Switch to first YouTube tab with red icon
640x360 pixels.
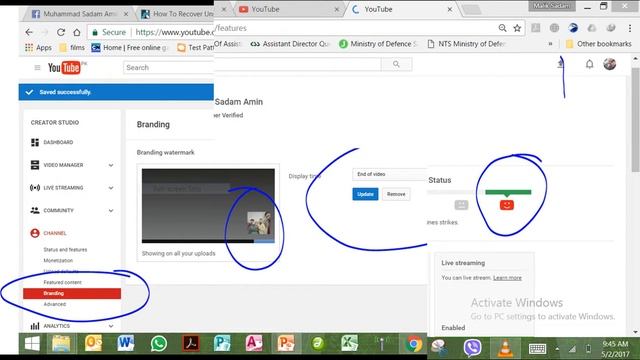tap(289, 9)
